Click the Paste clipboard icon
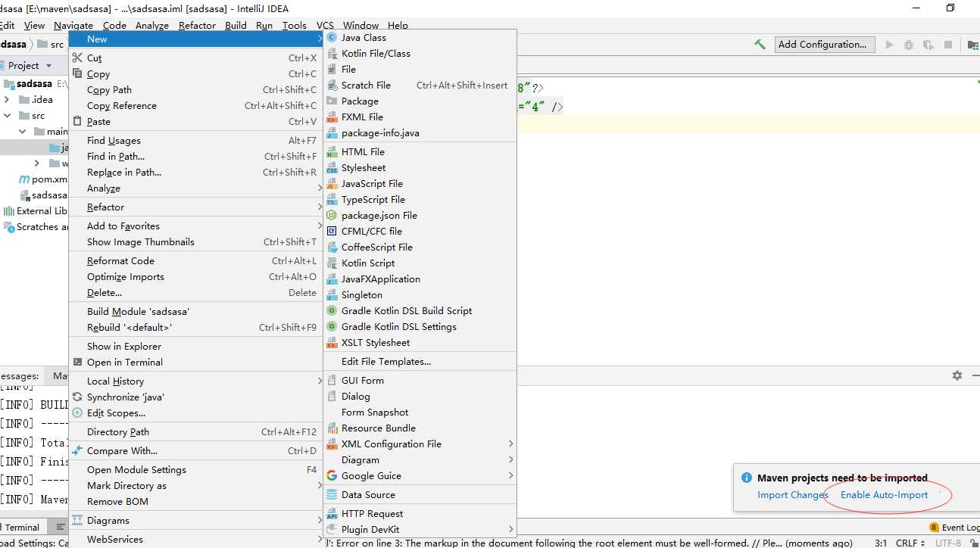Image resolution: width=980 pixels, height=548 pixels. tap(77, 121)
